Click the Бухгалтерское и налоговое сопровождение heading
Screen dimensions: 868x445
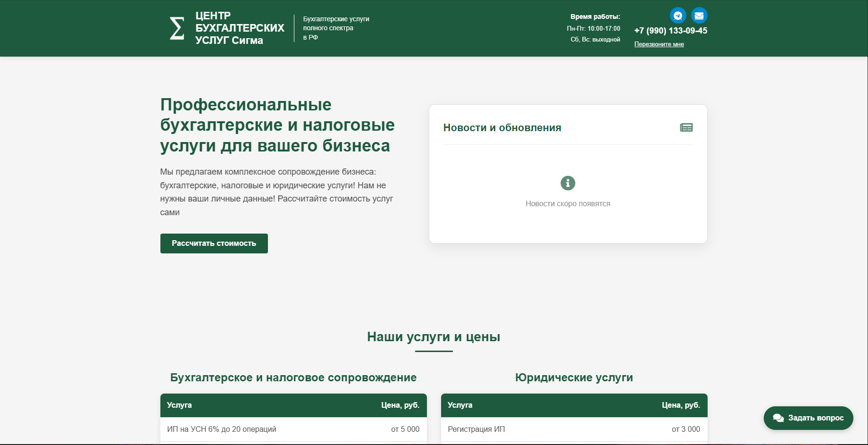point(293,378)
